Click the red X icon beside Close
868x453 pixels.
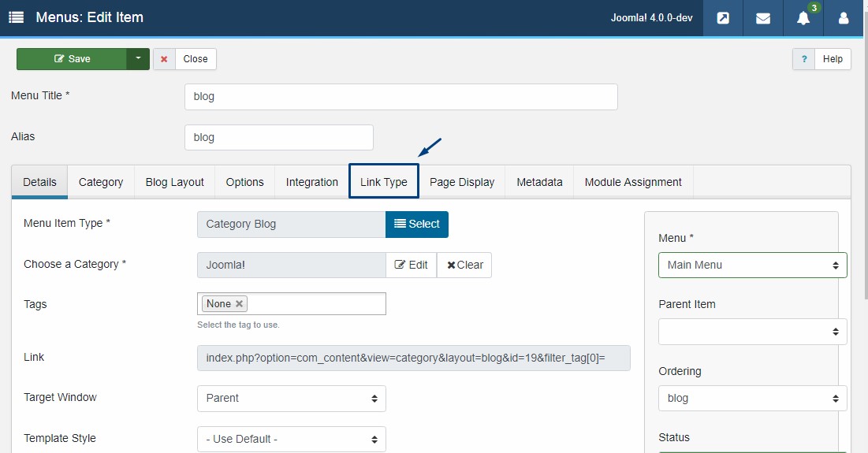(165, 59)
